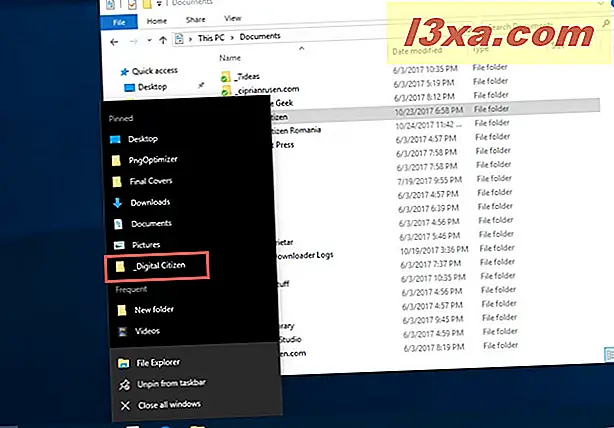Image resolution: width=614 pixels, height=428 pixels.
Task: Click the date 6/3/2017 6:39 PM
Action: pos(429,209)
